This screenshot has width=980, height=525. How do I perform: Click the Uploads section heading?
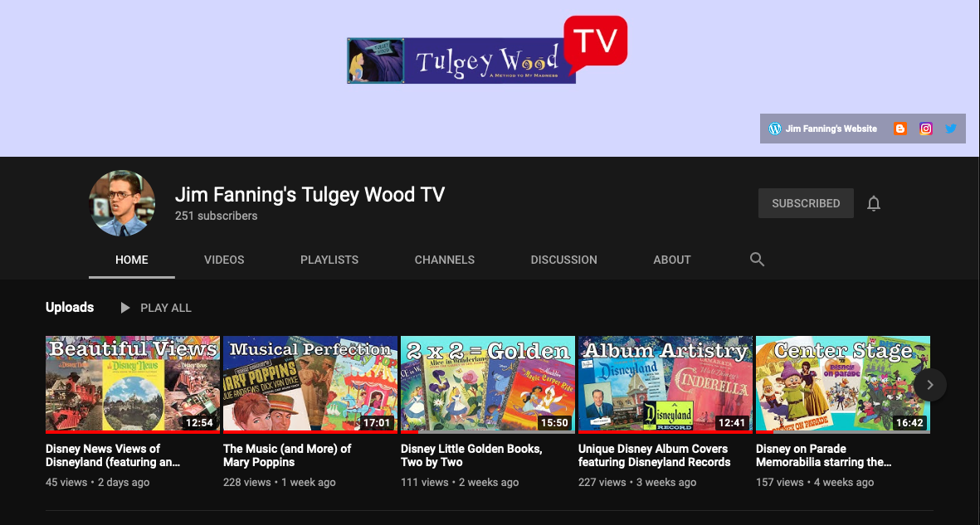pos(70,308)
